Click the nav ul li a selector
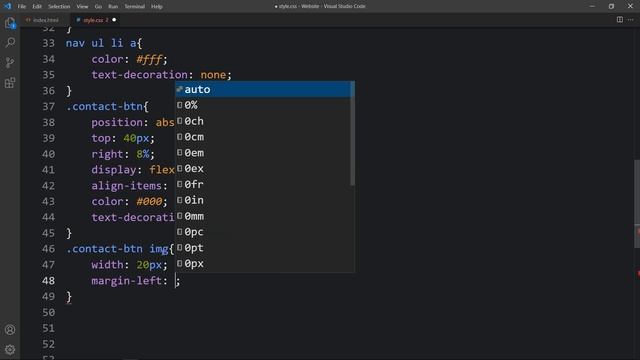The height and width of the screenshot is (360, 640). point(101,43)
